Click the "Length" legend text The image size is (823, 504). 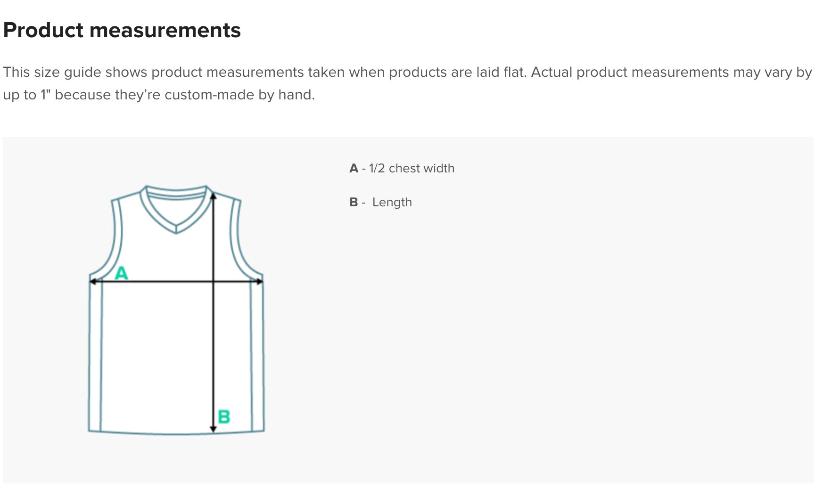coord(392,202)
